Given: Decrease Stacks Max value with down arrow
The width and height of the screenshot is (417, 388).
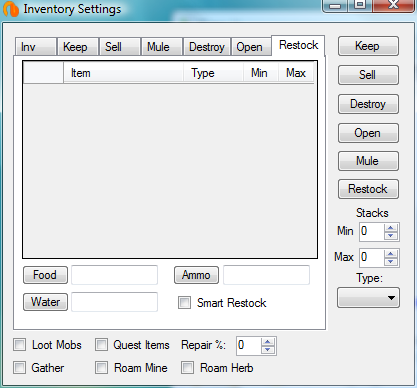Looking at the screenshot, I should (x=391, y=262).
